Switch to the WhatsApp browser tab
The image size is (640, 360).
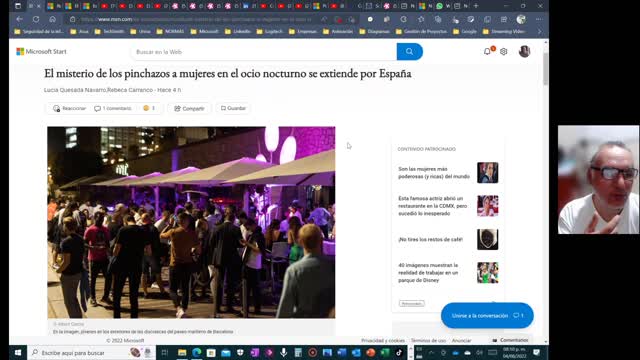tap(442, 6)
